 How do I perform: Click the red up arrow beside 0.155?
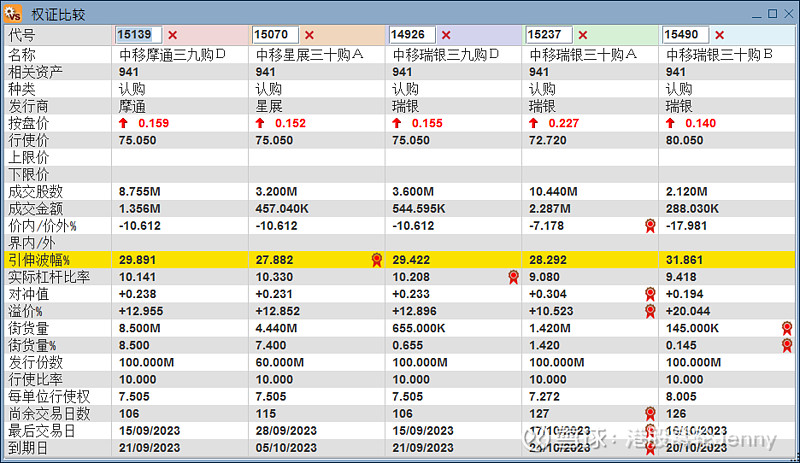coord(397,123)
